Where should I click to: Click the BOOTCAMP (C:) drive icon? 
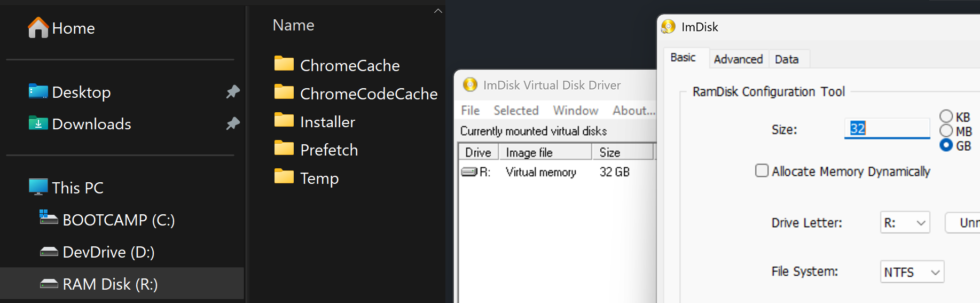pos(49,217)
